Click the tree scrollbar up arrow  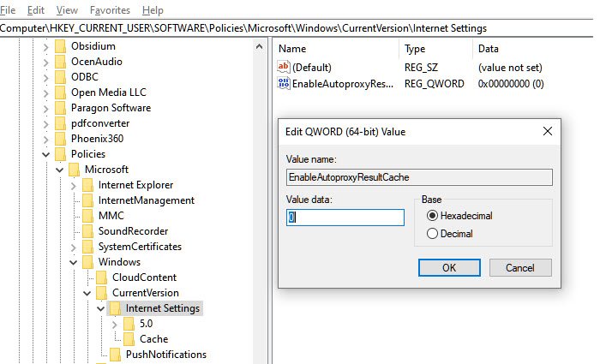click(259, 46)
